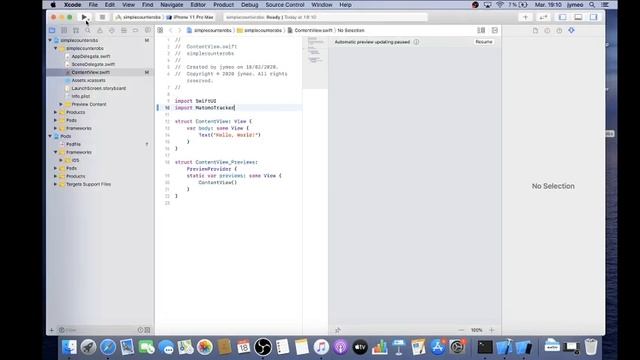Collapse the Frameworks folder under Pods
Image resolution: width=640 pixels, height=360 pixels.
(x=56, y=152)
